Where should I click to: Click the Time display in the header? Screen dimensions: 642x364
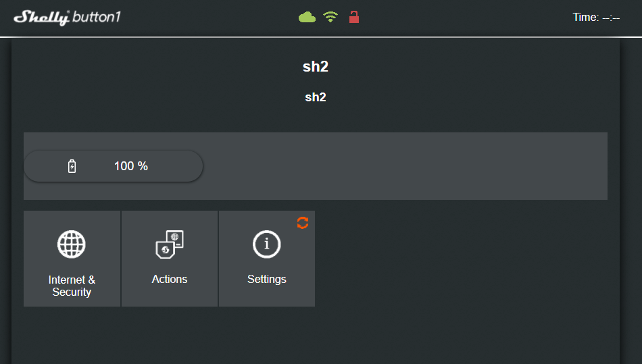pyautogui.click(x=596, y=18)
